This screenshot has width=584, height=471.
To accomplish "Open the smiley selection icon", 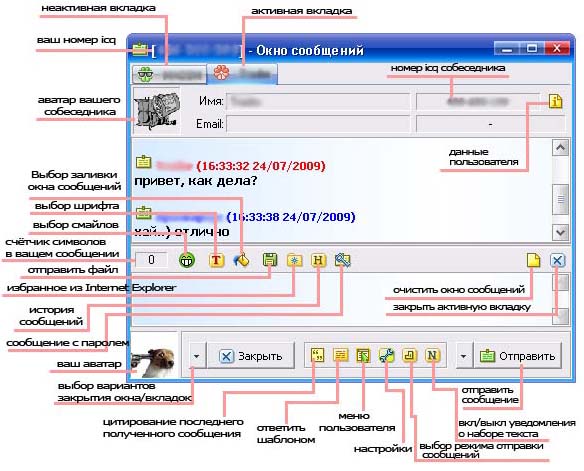I will click(x=187, y=260).
